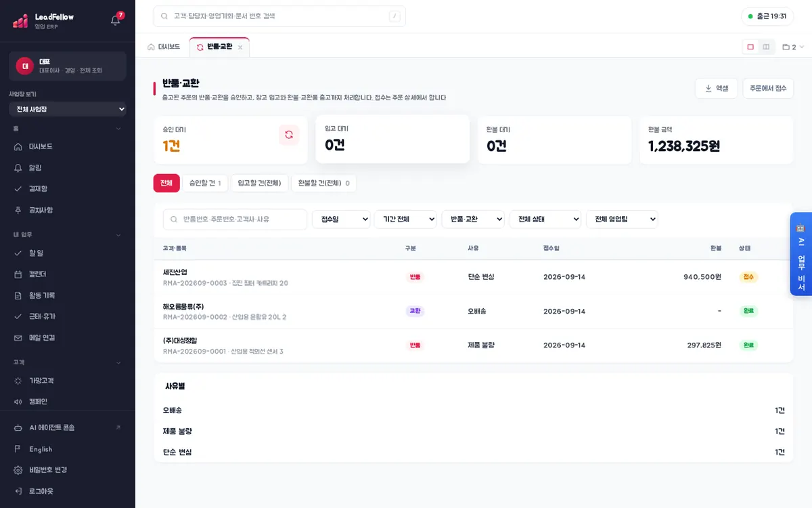Click the 대 avatar in profile card
The image size is (812, 508).
point(25,66)
